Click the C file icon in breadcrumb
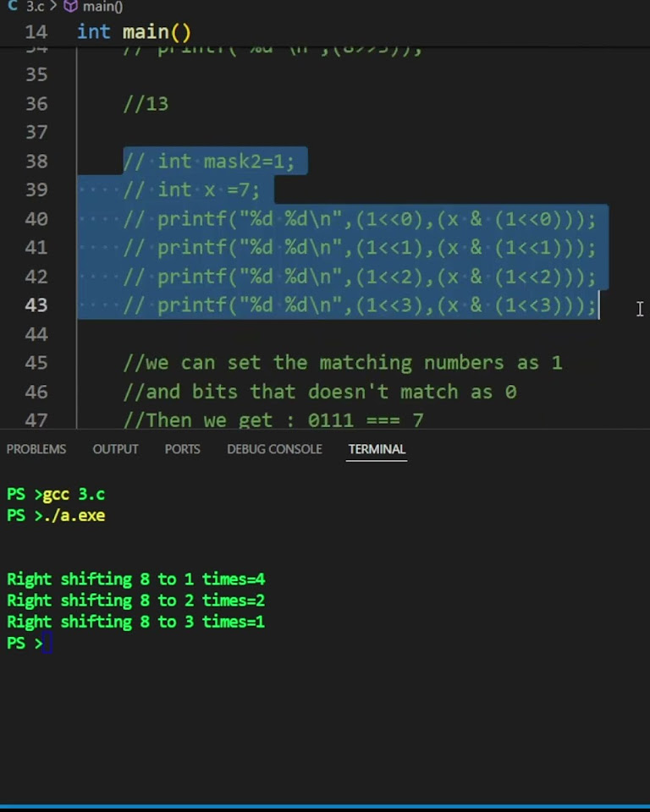This screenshot has width=650, height=812. [x=13, y=6]
